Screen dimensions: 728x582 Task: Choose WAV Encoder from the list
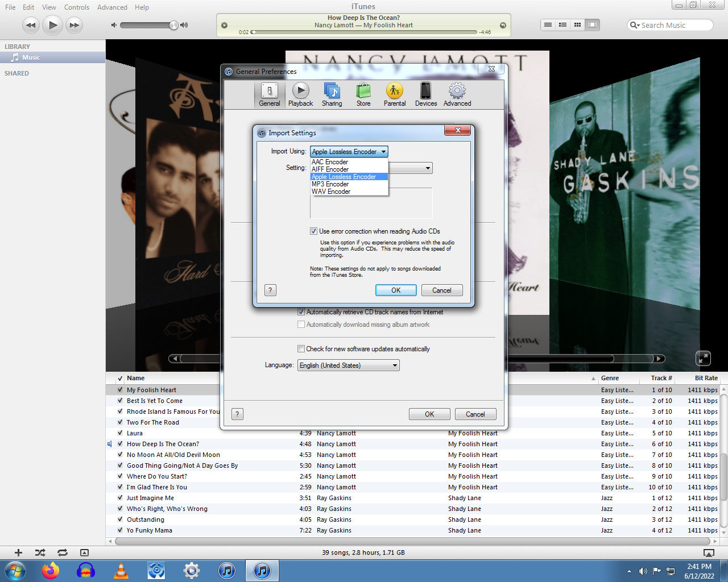[349, 192]
